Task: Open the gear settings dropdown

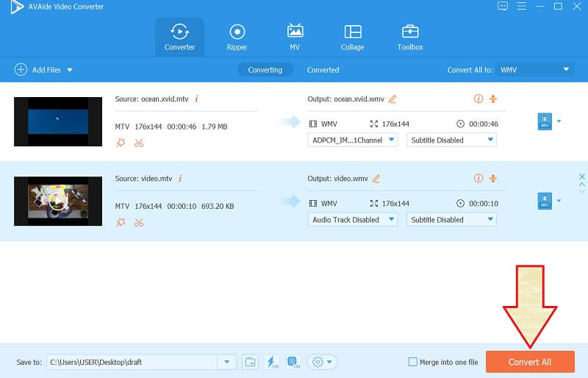Action: point(322,363)
